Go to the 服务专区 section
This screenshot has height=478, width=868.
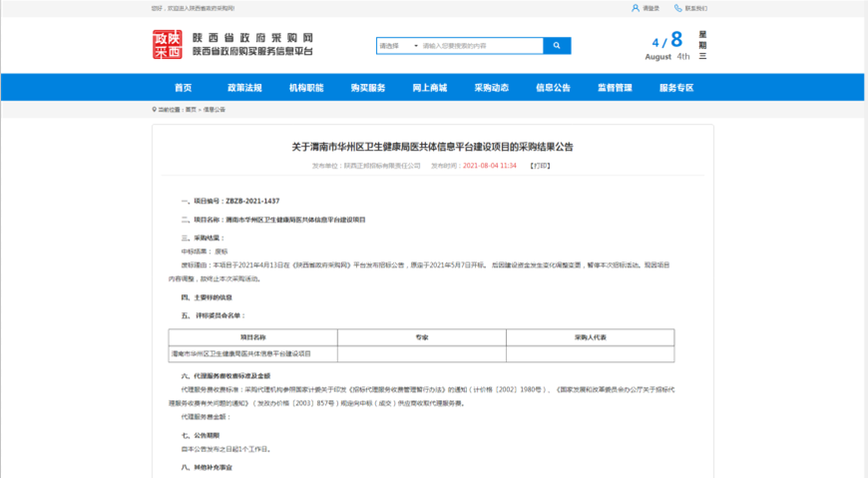click(x=676, y=88)
